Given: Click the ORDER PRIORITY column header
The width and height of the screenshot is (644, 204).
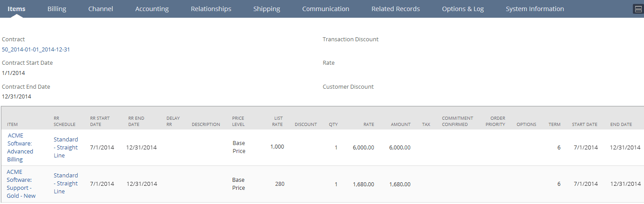Looking at the screenshot, I should coord(495,122).
